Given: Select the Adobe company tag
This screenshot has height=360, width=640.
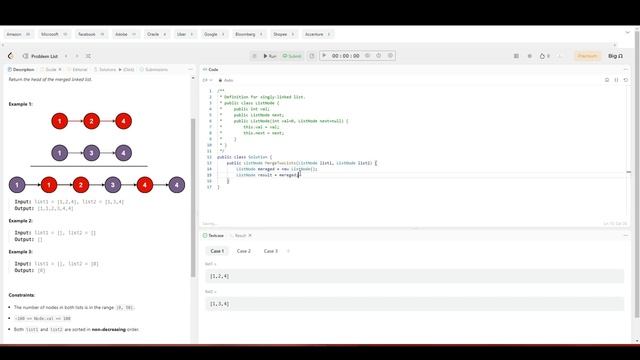Looking at the screenshot, I should pos(125,34).
